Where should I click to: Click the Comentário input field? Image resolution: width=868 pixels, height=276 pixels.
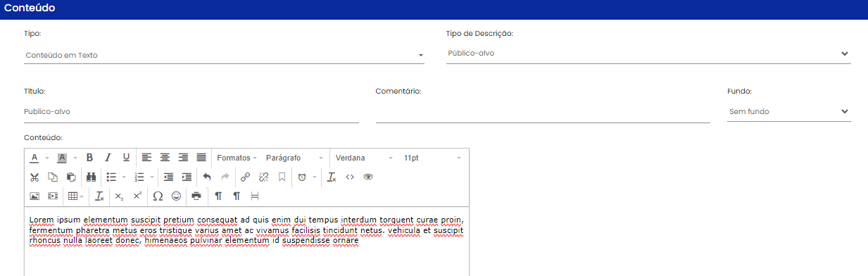pos(543,111)
